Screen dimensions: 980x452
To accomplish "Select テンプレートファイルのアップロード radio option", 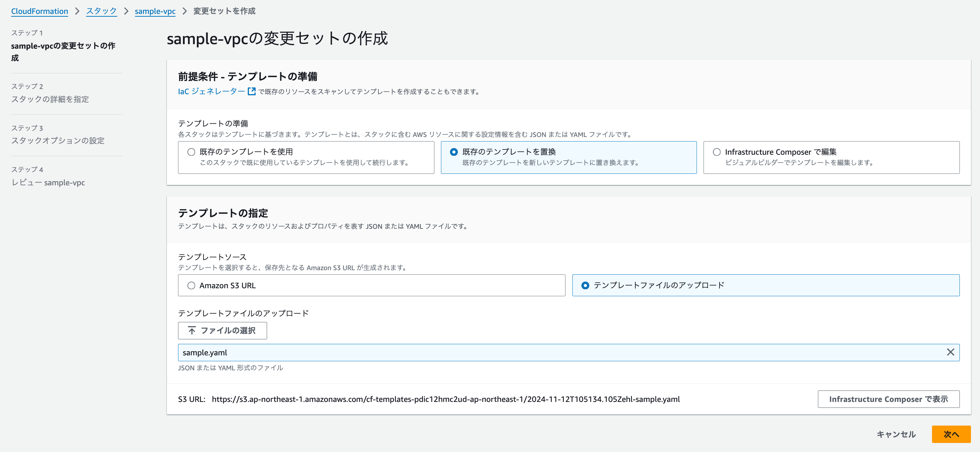I will [586, 285].
